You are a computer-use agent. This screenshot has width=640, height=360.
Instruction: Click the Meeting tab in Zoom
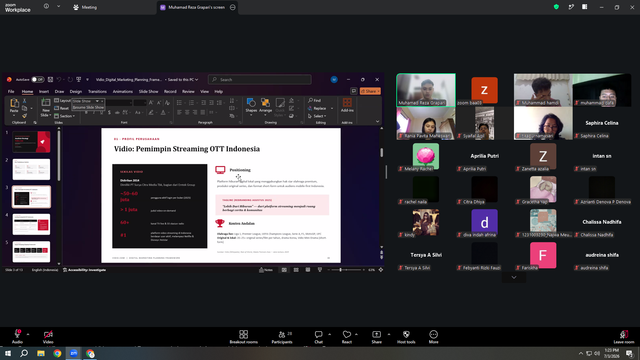pyautogui.click(x=85, y=7)
